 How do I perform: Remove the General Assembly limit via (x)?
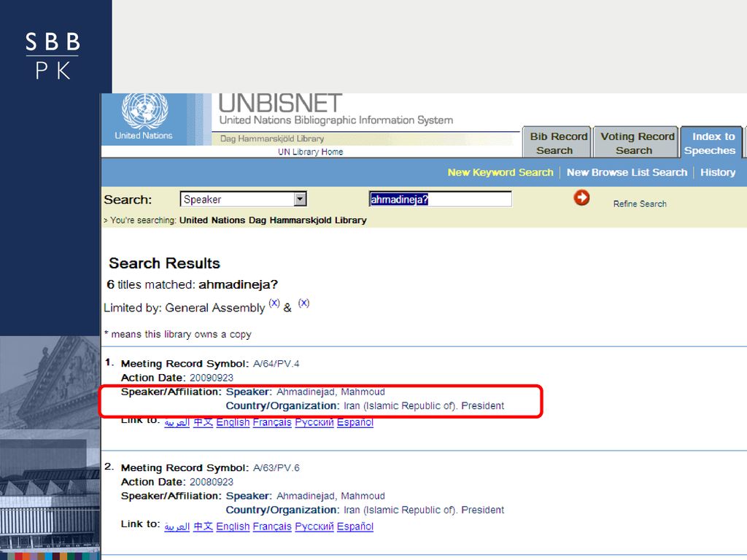point(274,303)
